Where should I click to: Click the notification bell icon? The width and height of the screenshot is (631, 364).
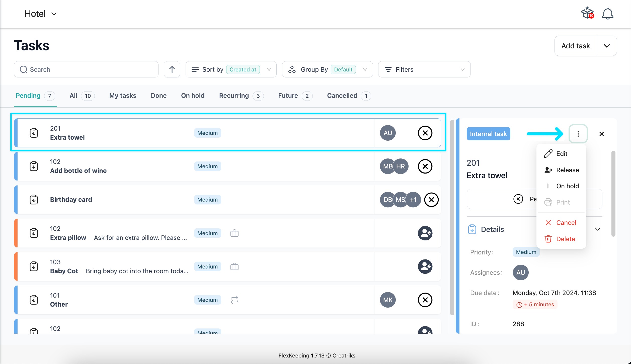tap(607, 14)
